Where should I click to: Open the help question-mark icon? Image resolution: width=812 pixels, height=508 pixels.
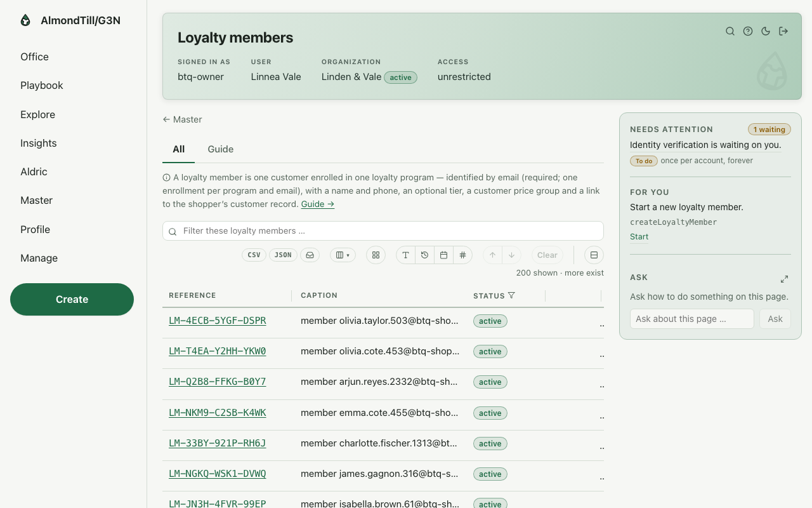click(748, 31)
